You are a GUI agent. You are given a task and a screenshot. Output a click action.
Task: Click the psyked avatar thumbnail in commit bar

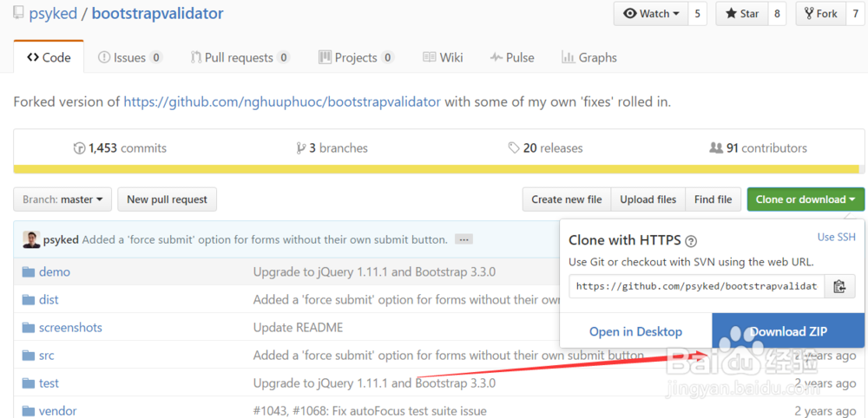pos(31,239)
